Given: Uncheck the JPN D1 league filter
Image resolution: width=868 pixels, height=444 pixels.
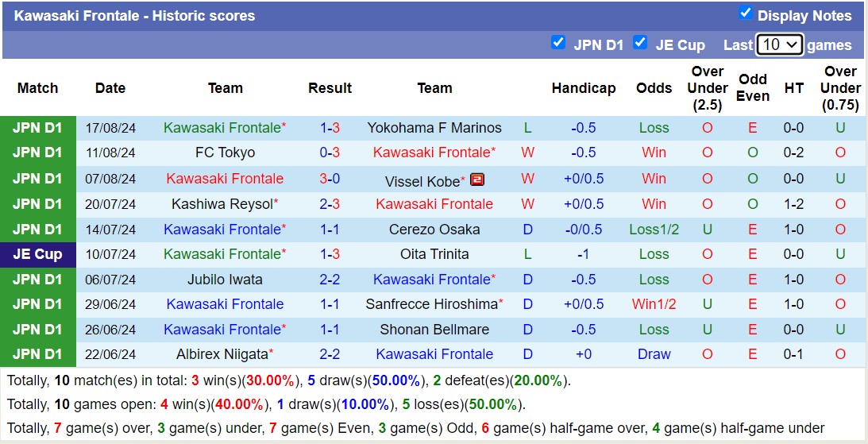Looking at the screenshot, I should tap(558, 43).
